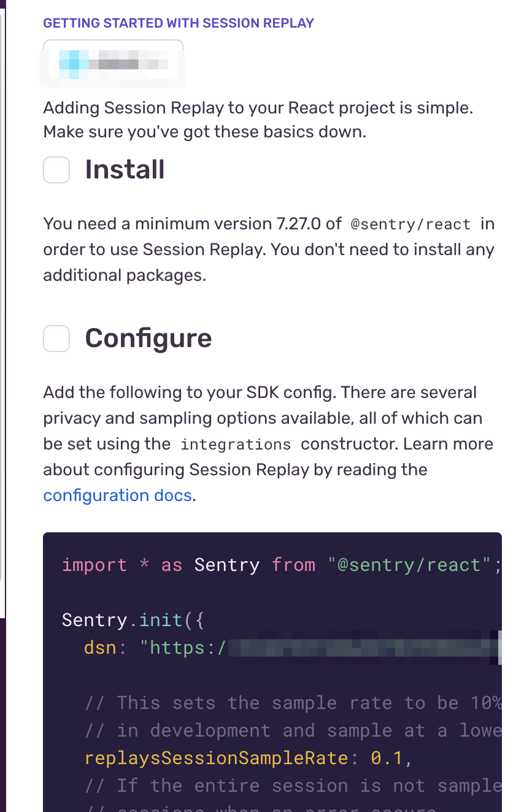The image size is (524, 812).
Task: Click the Configure section title
Action: click(148, 338)
